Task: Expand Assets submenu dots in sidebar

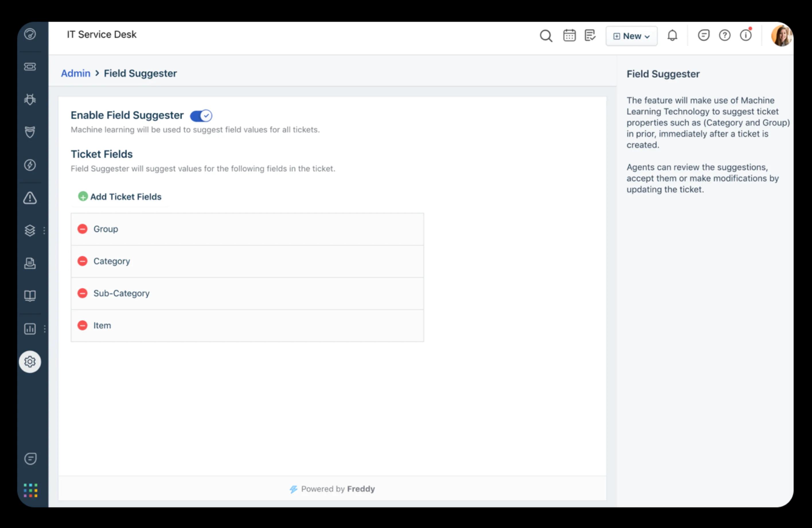Action: [x=44, y=230]
